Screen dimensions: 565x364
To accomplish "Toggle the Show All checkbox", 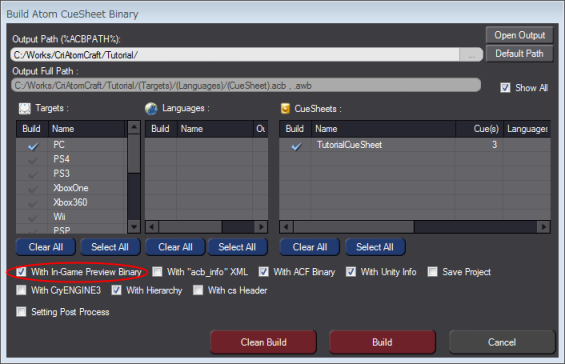I will [505, 88].
